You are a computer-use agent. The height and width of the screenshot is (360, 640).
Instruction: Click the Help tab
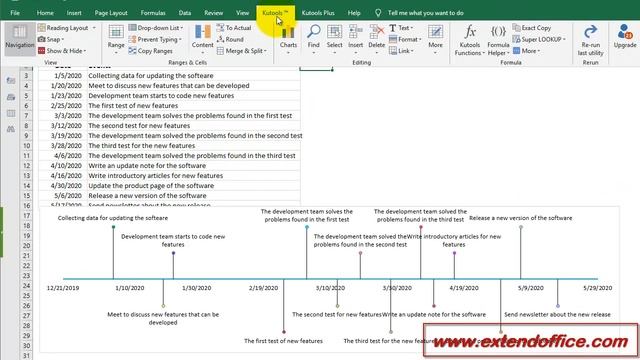354,13
